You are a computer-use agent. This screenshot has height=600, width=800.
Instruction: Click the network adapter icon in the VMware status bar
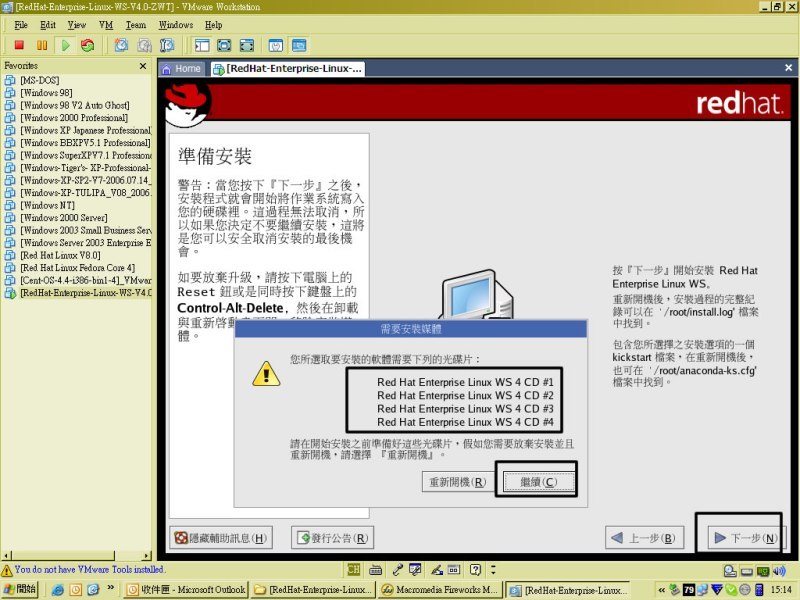(x=763, y=570)
